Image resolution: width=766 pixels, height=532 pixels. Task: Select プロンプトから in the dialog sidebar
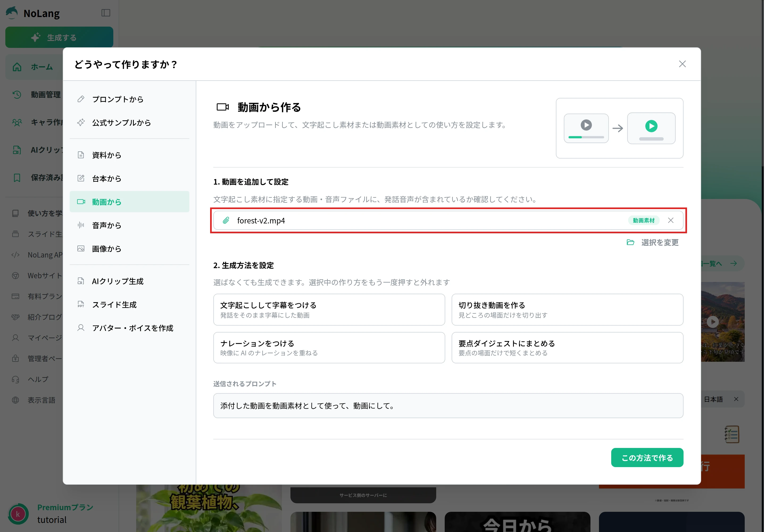coord(129,99)
